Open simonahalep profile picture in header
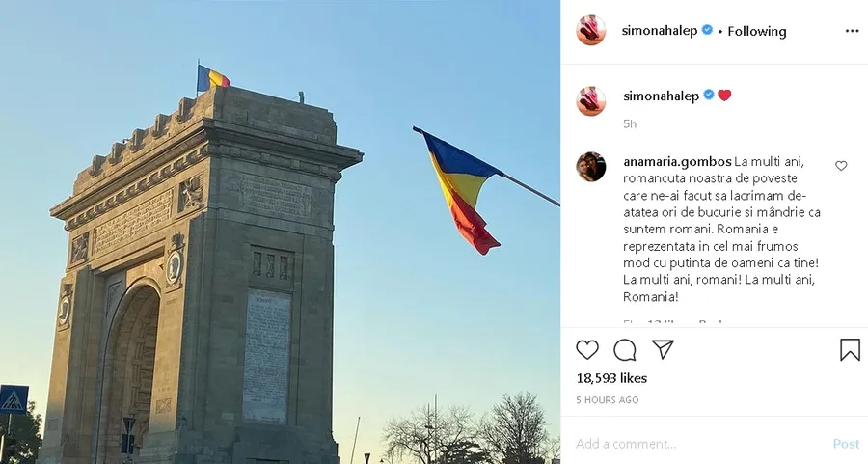 [590, 31]
